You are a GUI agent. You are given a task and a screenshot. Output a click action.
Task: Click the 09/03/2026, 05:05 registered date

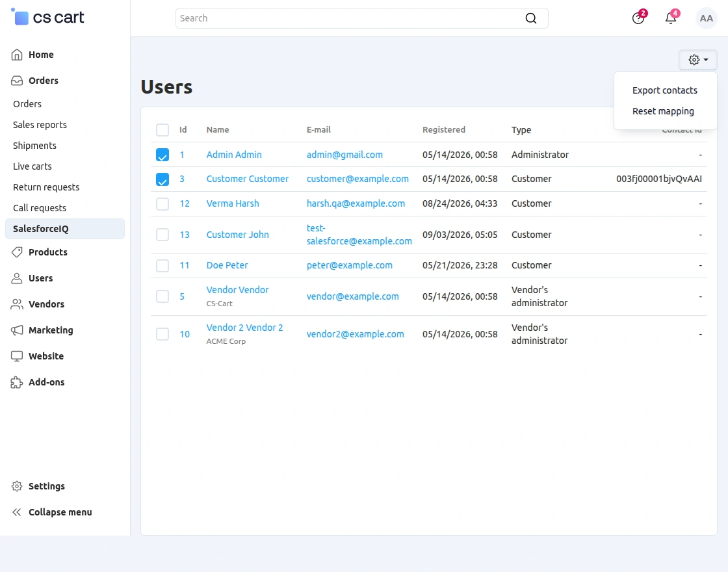(460, 235)
